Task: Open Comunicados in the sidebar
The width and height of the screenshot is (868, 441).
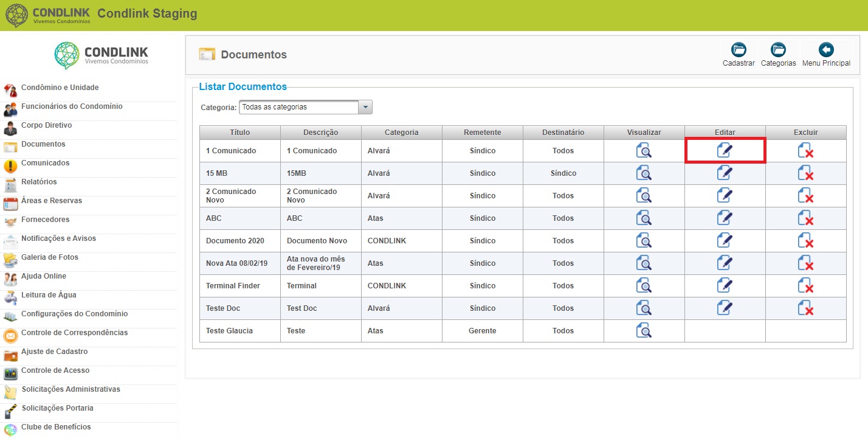Action: (45, 163)
